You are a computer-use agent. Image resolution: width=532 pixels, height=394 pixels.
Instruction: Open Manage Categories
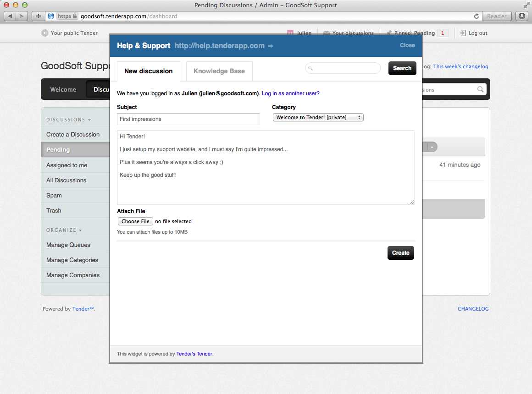coord(72,260)
